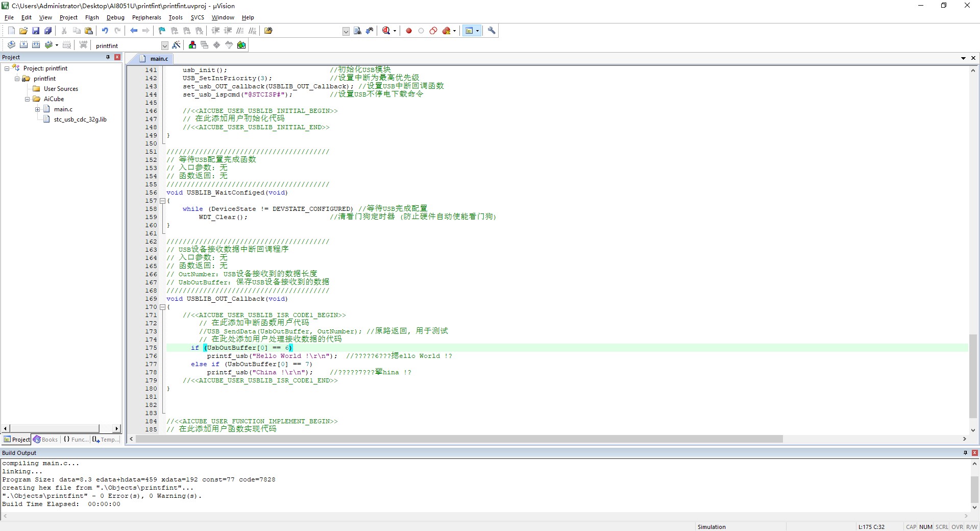This screenshot has width=980, height=531.
Task: Start debug session with magnifier icon
Action: pos(386,31)
